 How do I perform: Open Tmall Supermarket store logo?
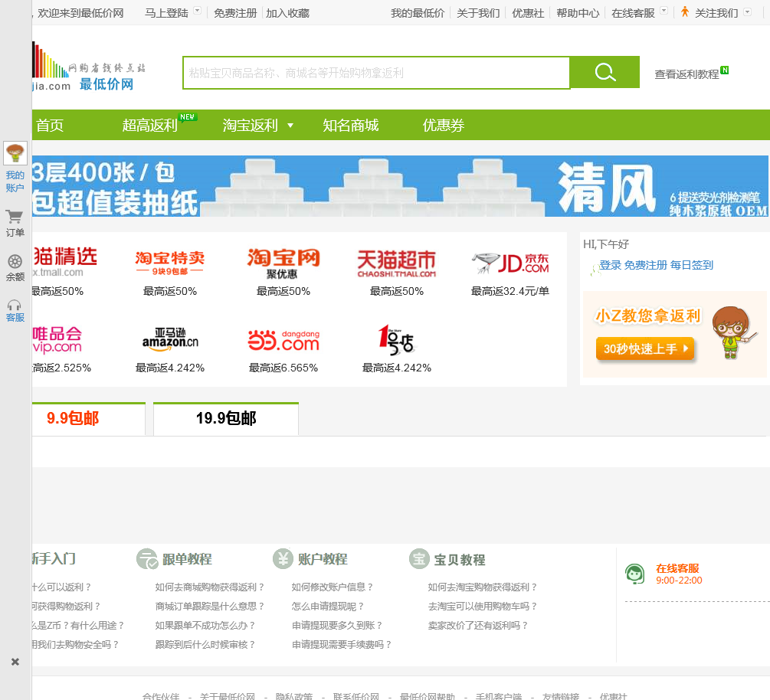pos(397,263)
